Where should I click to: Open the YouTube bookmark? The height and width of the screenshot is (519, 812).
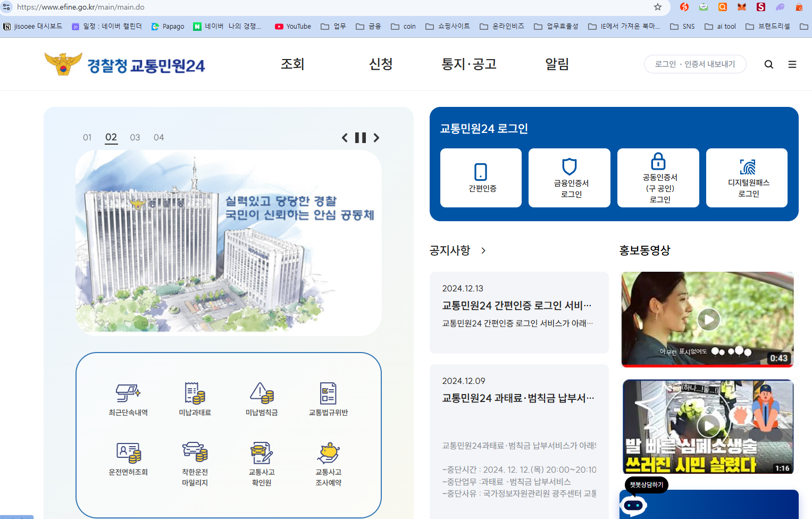tap(293, 26)
